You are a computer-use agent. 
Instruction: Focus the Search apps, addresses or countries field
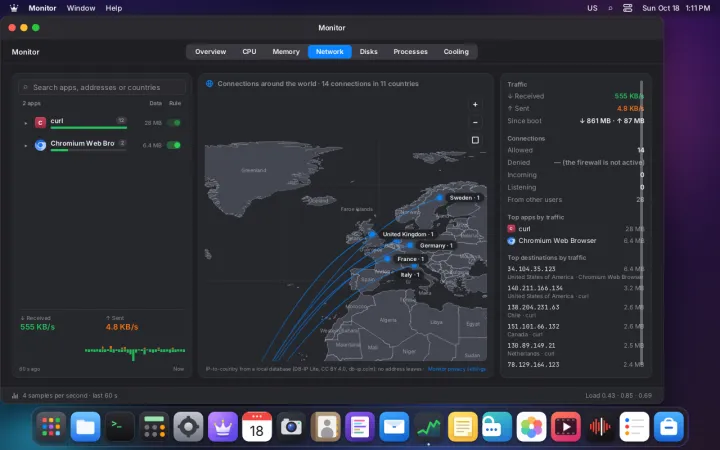[102, 87]
